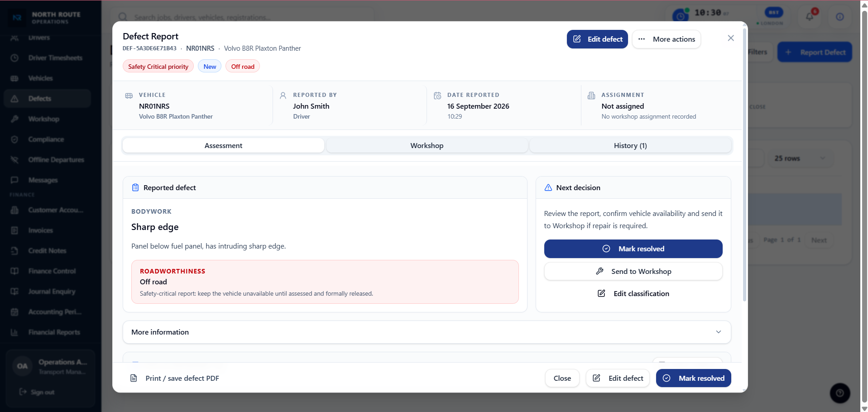Click the Edit defect button in header

click(x=597, y=39)
